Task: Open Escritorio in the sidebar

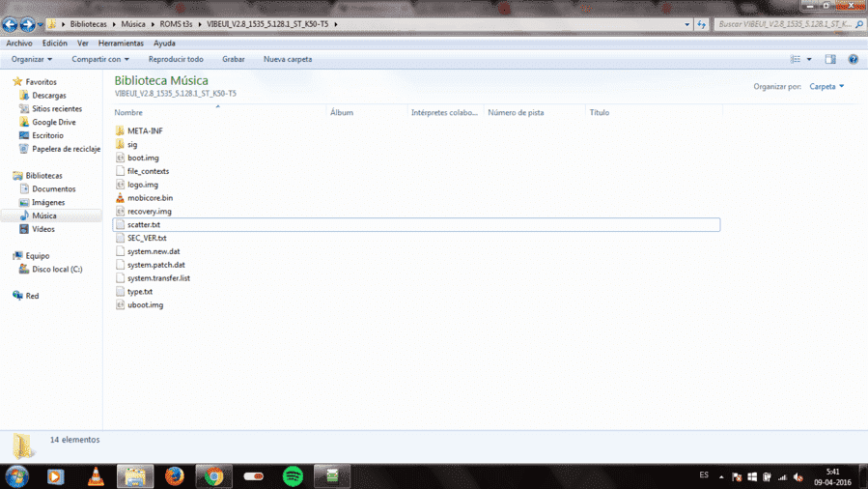Action: coord(47,135)
